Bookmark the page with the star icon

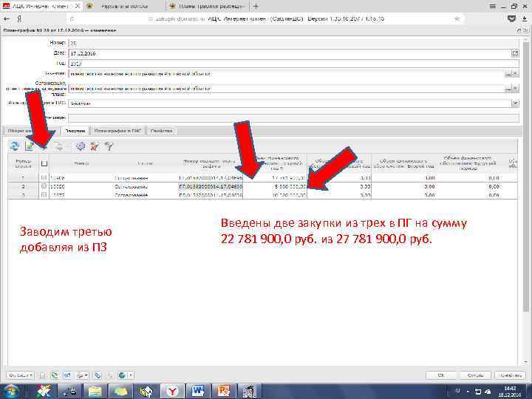457,19
